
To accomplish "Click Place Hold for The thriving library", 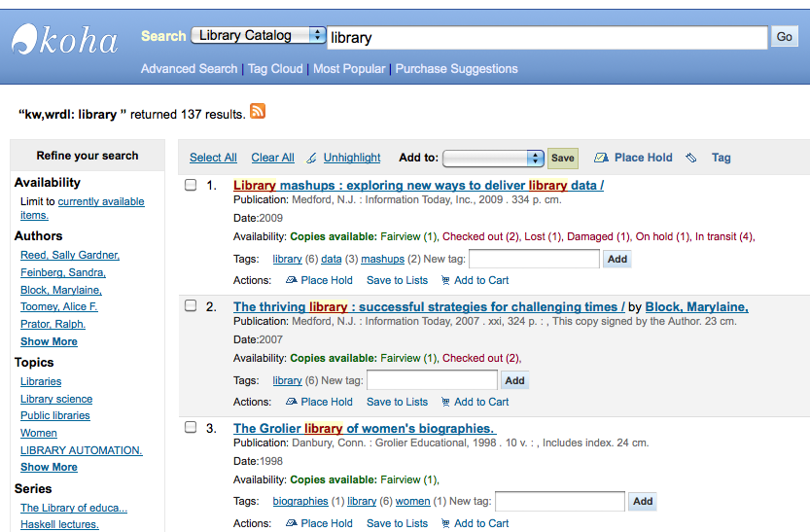I will (319, 402).
